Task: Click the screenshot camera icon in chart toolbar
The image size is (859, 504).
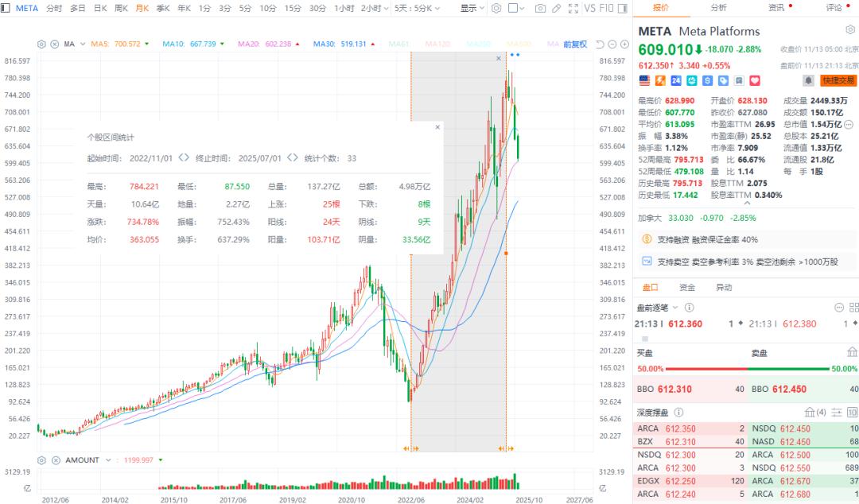Action: tap(541, 8)
